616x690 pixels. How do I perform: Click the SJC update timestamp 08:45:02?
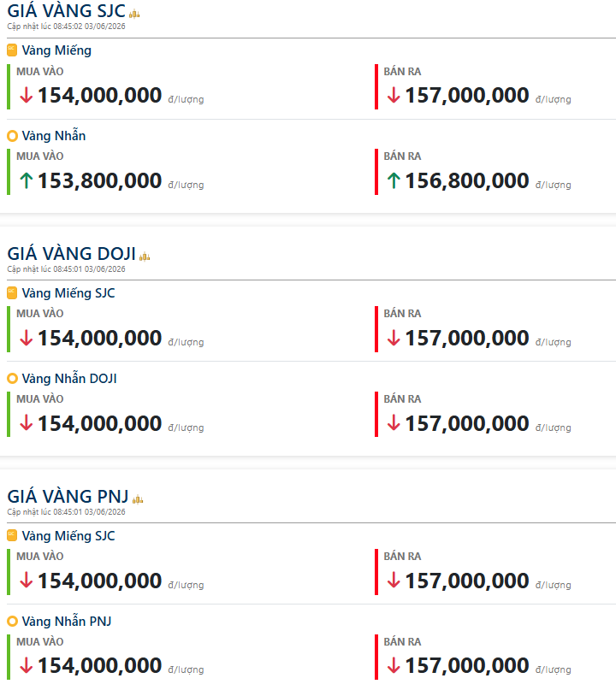tap(68, 27)
